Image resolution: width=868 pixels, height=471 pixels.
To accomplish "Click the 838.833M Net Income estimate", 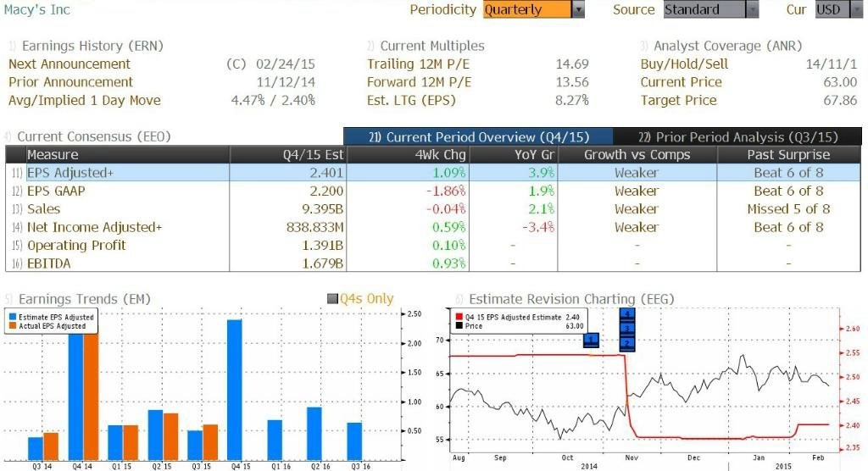I will pyautogui.click(x=314, y=228).
